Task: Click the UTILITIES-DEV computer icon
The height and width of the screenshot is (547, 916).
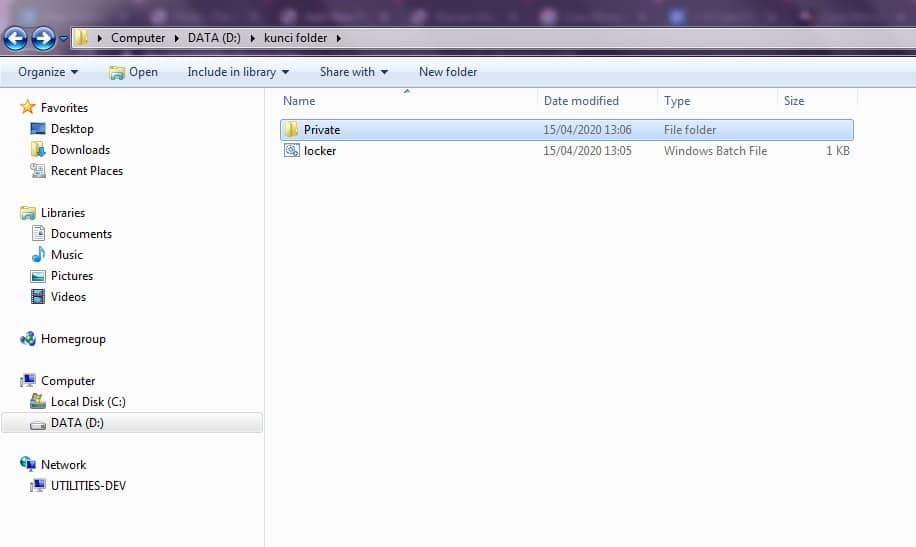Action: pos(38,485)
